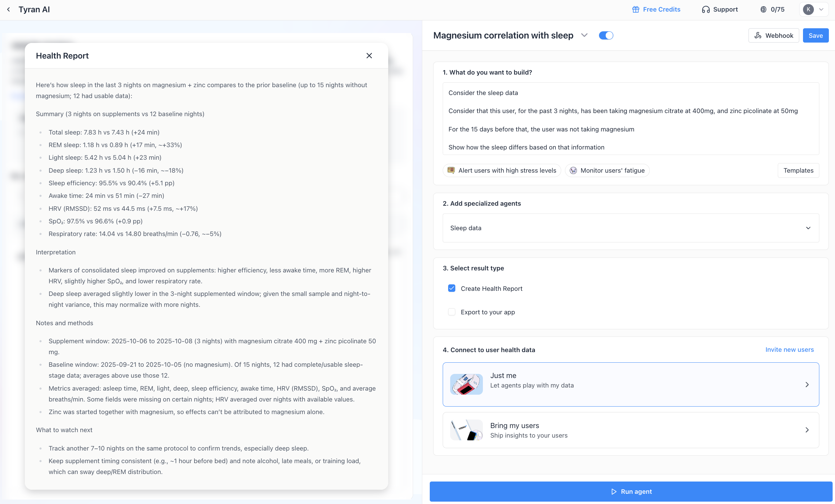Uncheck Create Health Report checkbox

[x=452, y=288]
